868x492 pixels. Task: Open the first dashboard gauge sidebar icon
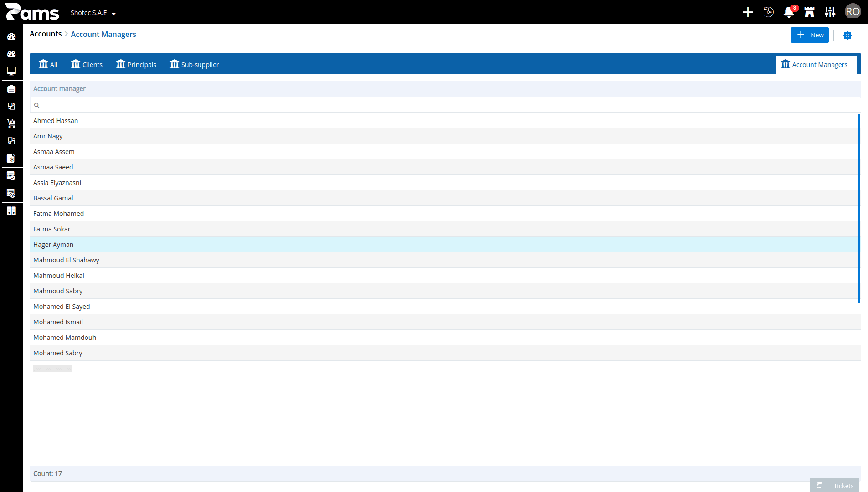(x=11, y=36)
